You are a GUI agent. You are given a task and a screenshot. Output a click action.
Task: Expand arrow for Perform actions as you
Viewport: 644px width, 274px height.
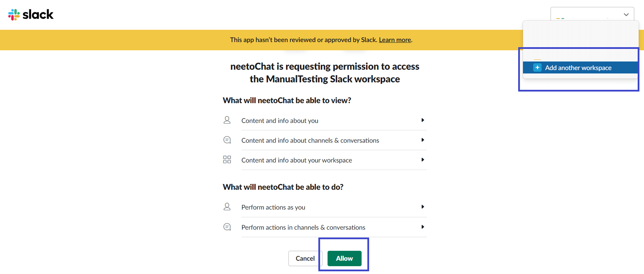(x=422, y=207)
